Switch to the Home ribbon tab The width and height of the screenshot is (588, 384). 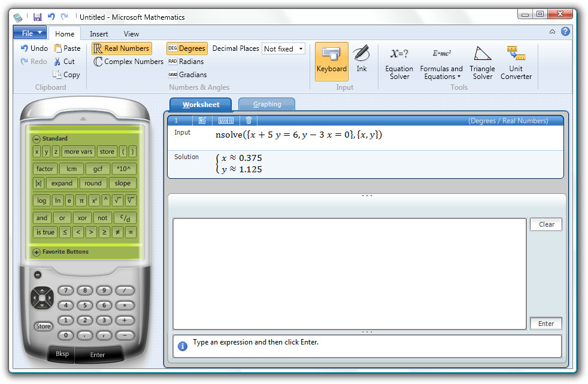click(x=65, y=33)
